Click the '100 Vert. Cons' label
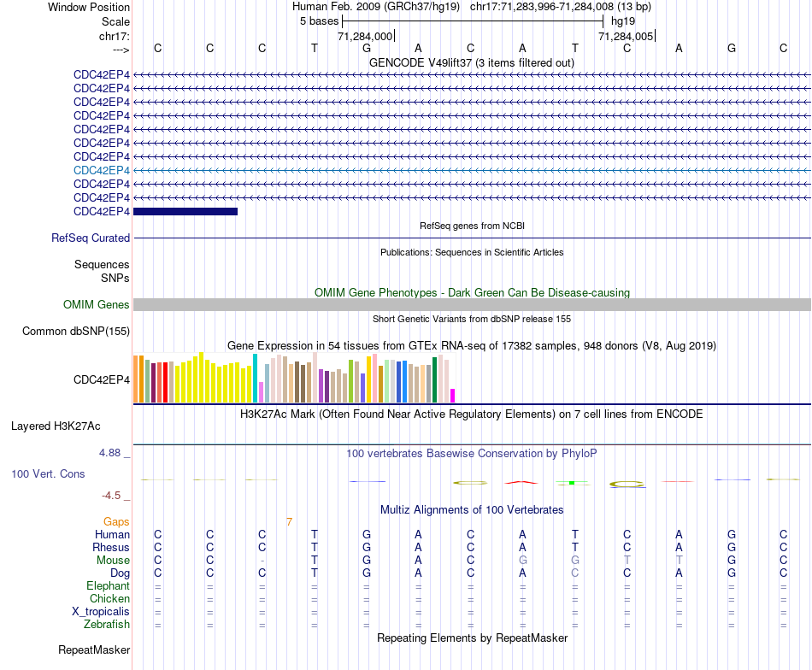 [x=48, y=473]
